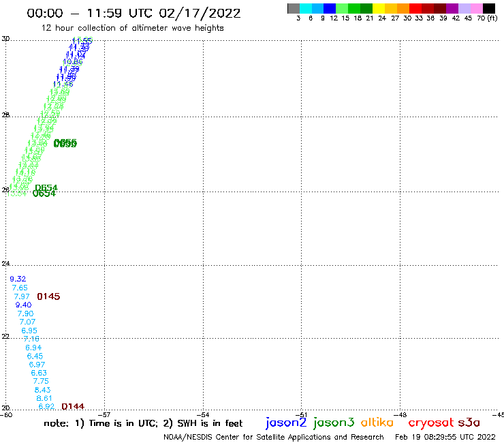This screenshot has height=443, width=504.
Task: Click the subtitle '12 hour collection of altimeter wave heights'
Action: (x=132, y=28)
